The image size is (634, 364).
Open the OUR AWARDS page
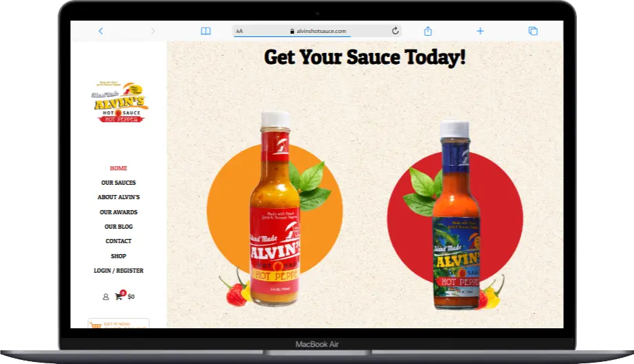pyautogui.click(x=118, y=212)
